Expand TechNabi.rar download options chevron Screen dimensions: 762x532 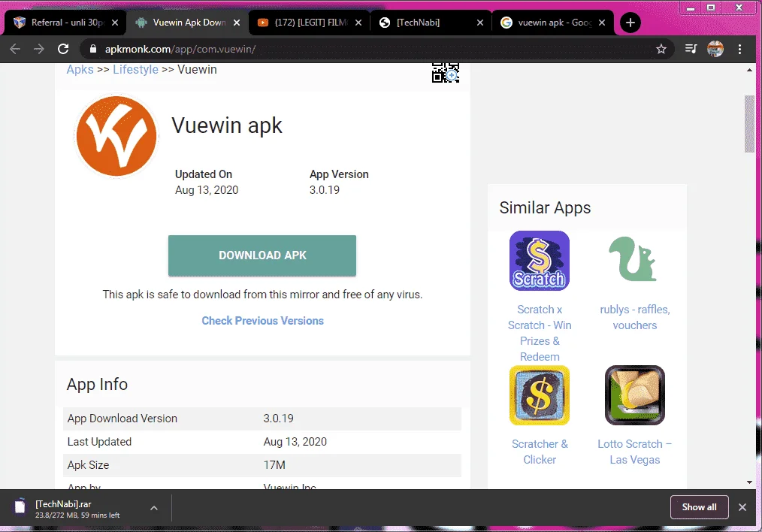(x=154, y=508)
